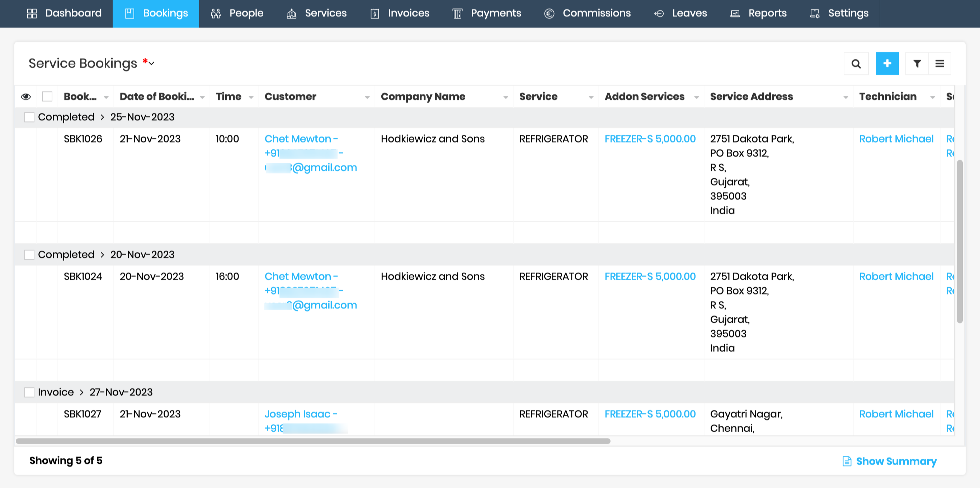Screen dimensions: 980x488
Task: Check the header select-all checkbox
Action: point(47,96)
